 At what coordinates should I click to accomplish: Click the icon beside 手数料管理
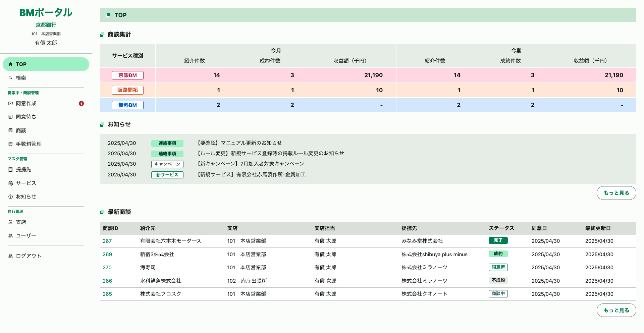coord(10,144)
